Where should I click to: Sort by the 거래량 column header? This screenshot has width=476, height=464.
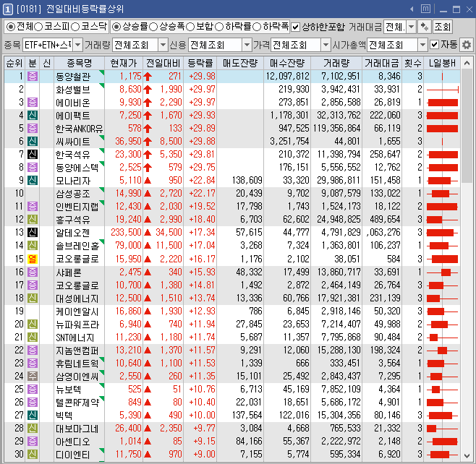pos(336,63)
